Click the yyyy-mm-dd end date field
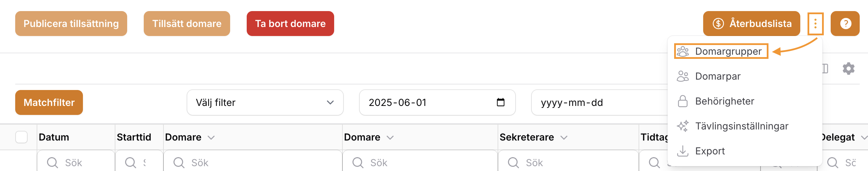The image size is (868, 171). [x=600, y=102]
